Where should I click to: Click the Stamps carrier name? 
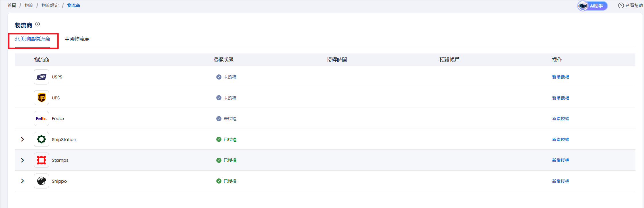click(60, 160)
